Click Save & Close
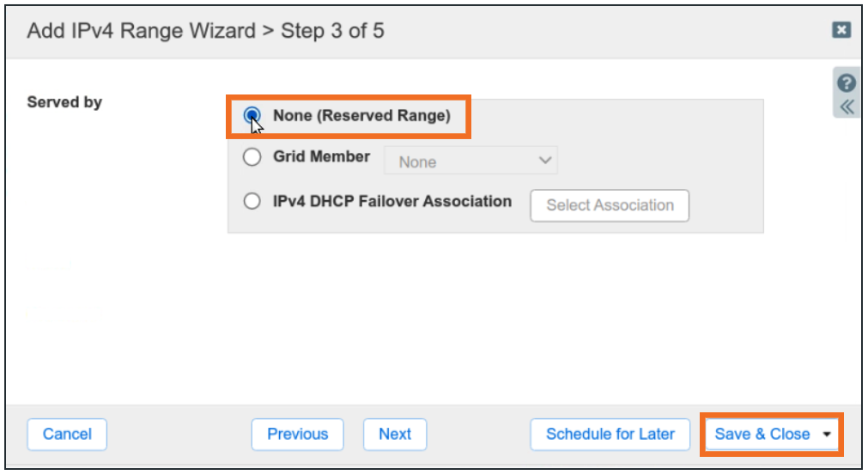Screen dimensions: 868x475 pyautogui.click(x=762, y=435)
